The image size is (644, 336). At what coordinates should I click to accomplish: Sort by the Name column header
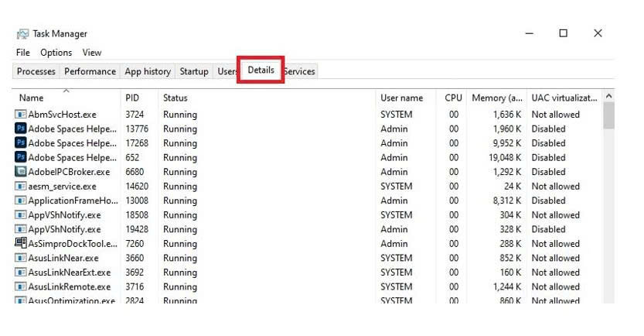coord(31,98)
